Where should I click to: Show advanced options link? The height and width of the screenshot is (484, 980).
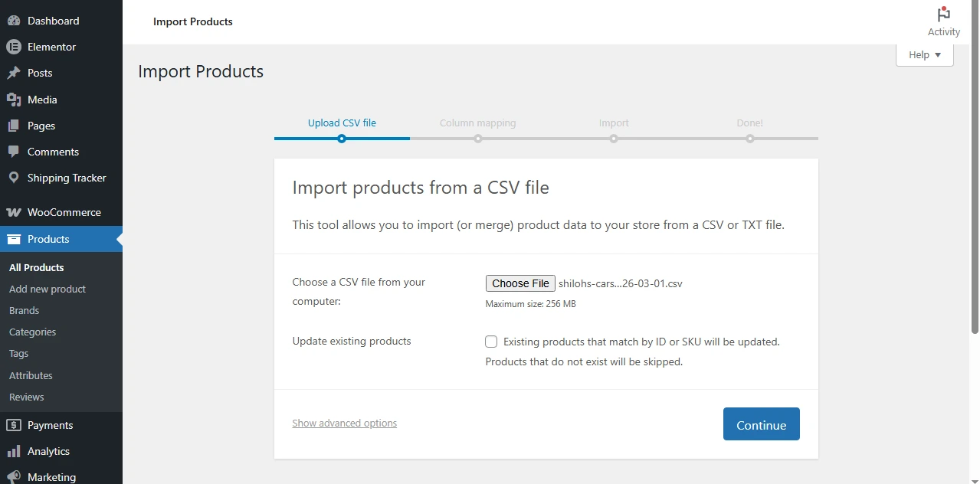coord(344,423)
